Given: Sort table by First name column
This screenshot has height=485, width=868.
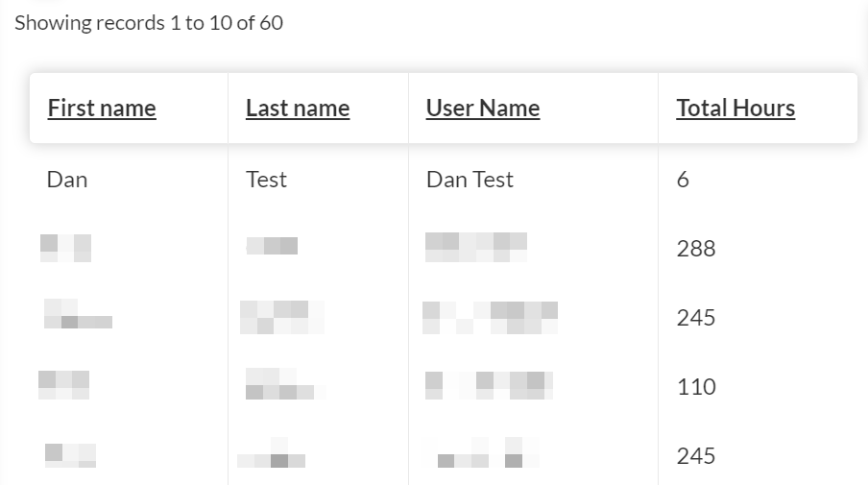Looking at the screenshot, I should tap(102, 108).
